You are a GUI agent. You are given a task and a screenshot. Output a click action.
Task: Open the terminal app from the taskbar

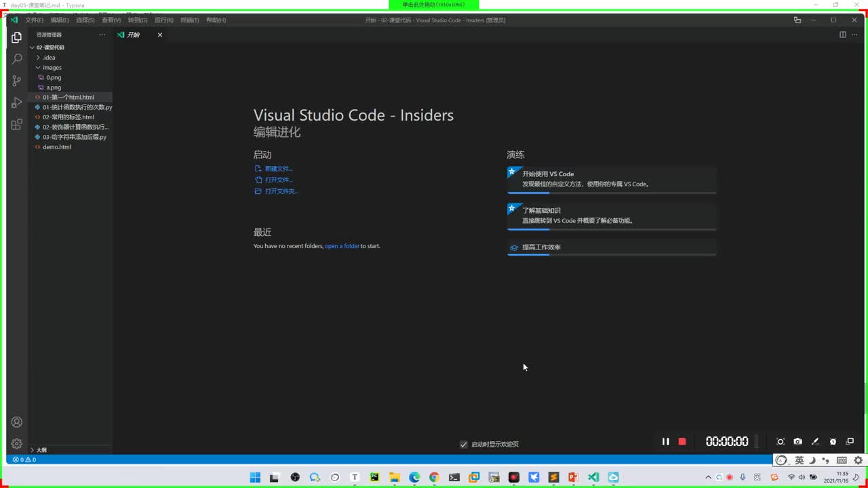click(x=454, y=477)
